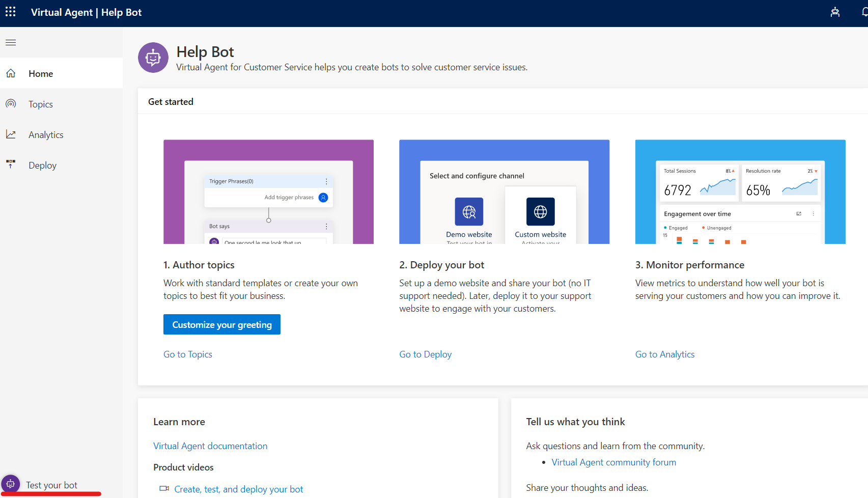Click the video icon beside Create, test, deploy

pyautogui.click(x=164, y=489)
